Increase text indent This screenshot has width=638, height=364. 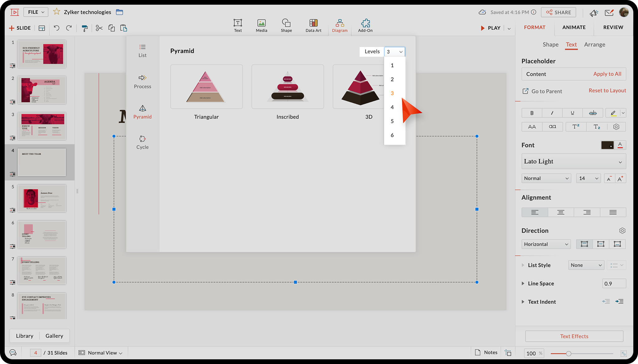click(619, 301)
